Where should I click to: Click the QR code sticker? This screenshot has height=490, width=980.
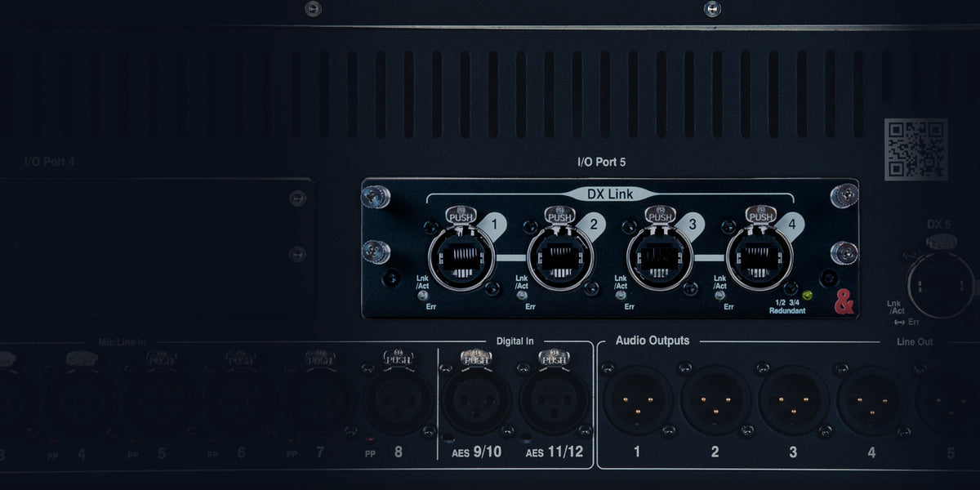tap(916, 149)
